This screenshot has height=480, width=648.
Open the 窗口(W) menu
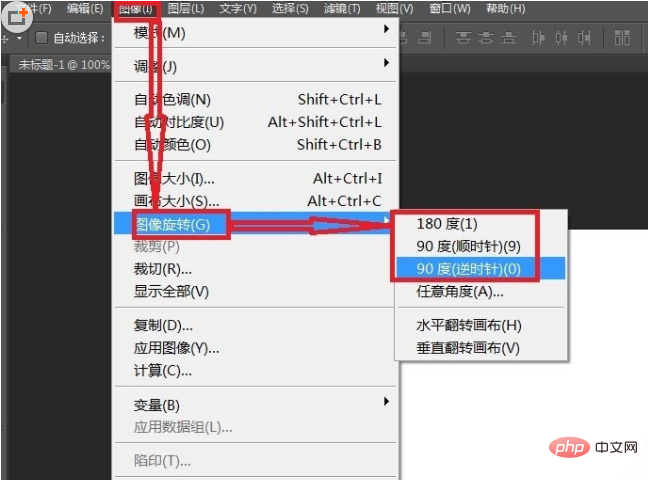pos(450,8)
